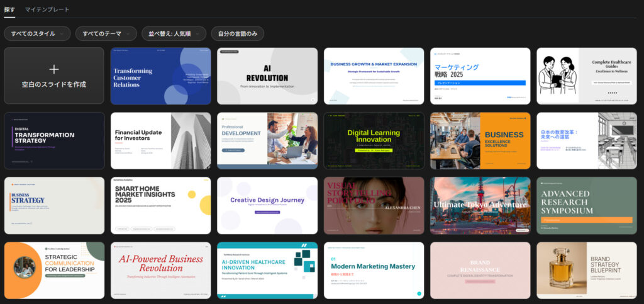The height and width of the screenshot is (304, 644).
Task: Create a blank slide with 空白のスライドを作成
Action: click(54, 76)
